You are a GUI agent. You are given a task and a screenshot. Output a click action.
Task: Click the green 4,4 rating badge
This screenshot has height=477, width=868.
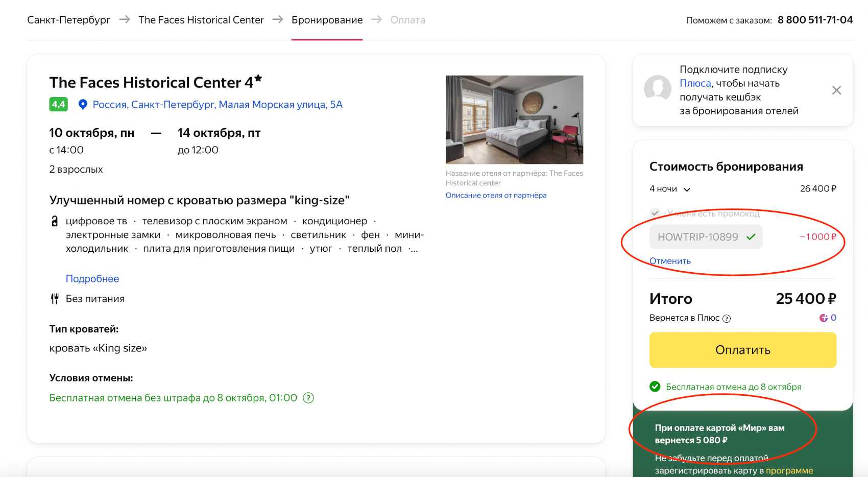(58, 105)
